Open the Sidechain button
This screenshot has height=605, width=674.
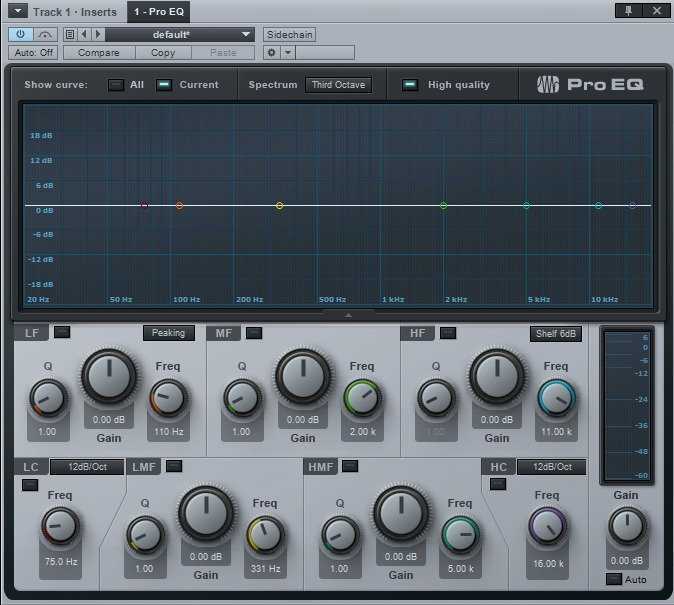click(x=289, y=34)
